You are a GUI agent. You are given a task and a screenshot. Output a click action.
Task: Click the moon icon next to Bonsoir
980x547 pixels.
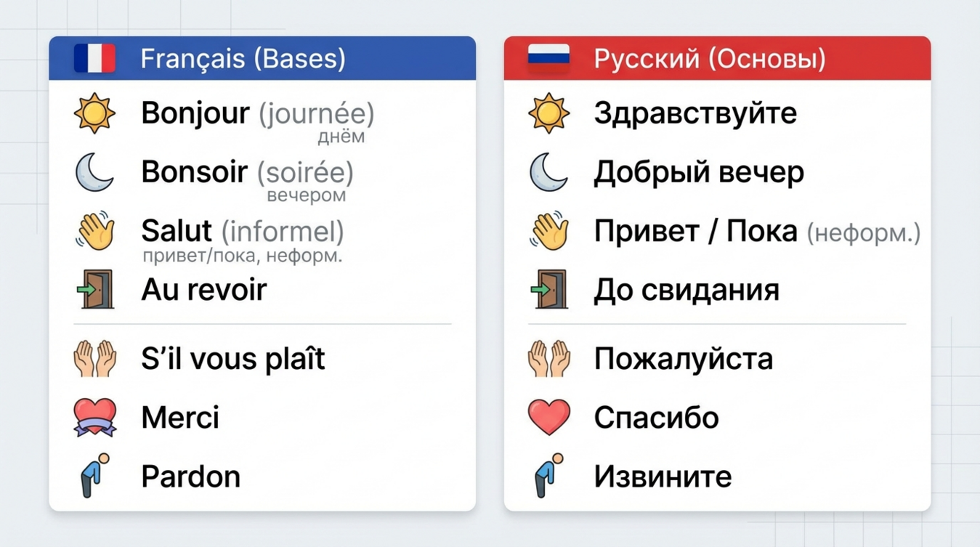point(94,173)
